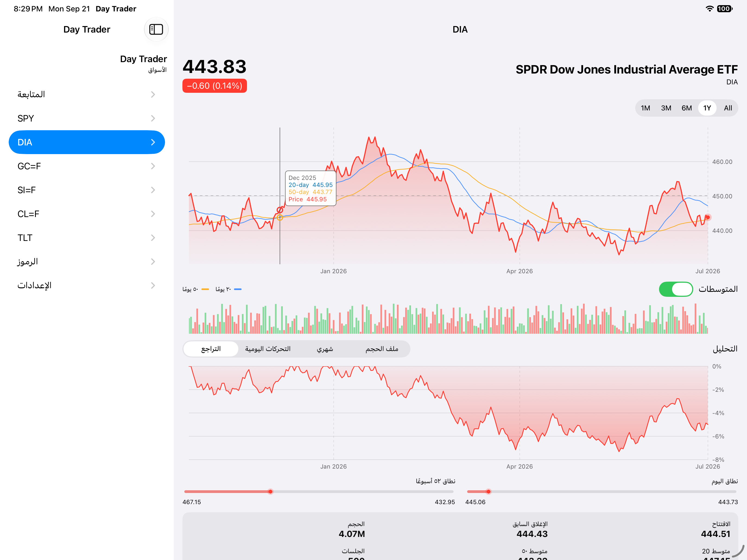Viewport: 747px width, 560px height.
Task: Click the 444.51 open value
Action: pos(715,534)
